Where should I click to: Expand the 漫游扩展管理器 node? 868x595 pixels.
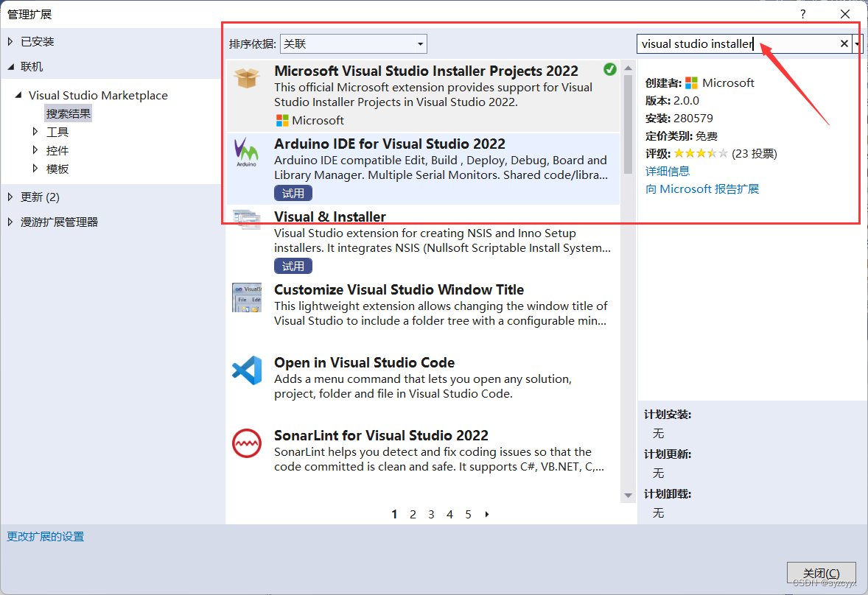pos(10,222)
